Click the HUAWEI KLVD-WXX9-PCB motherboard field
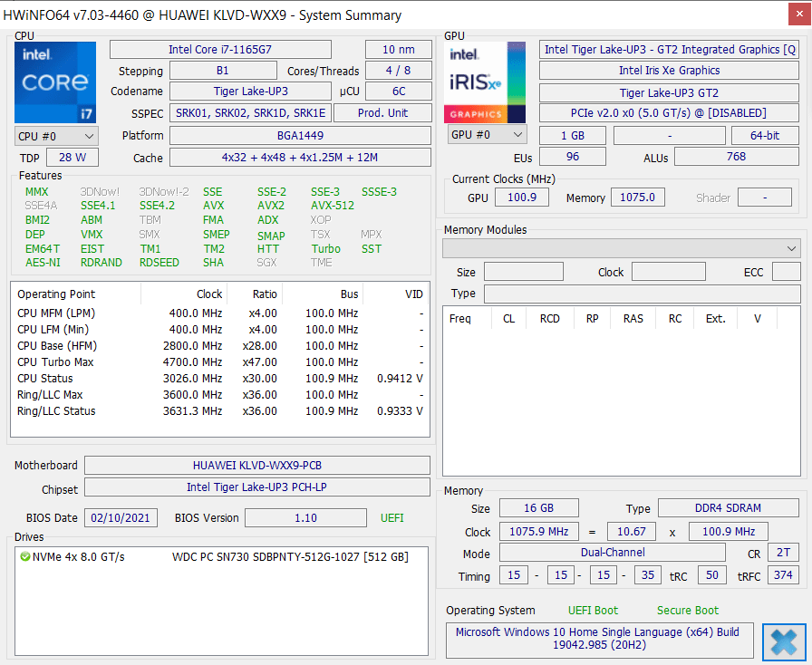The image size is (812, 665). point(256,466)
